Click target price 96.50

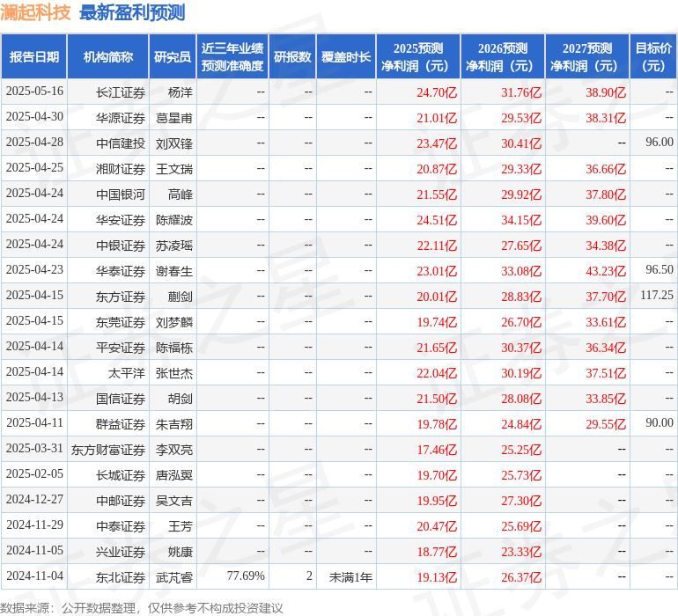[x=660, y=269]
